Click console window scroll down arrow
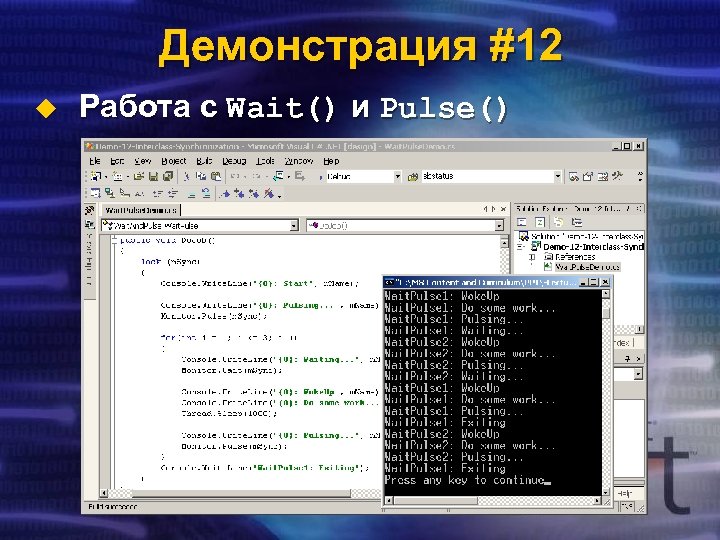The width and height of the screenshot is (720, 540). click(x=606, y=492)
